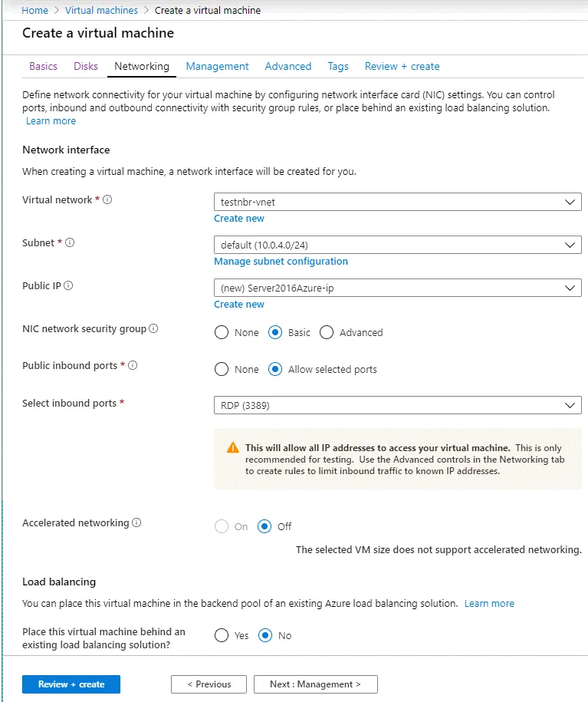Open the Virtual network dropdown
The height and width of the screenshot is (702, 588).
pyautogui.click(x=396, y=202)
